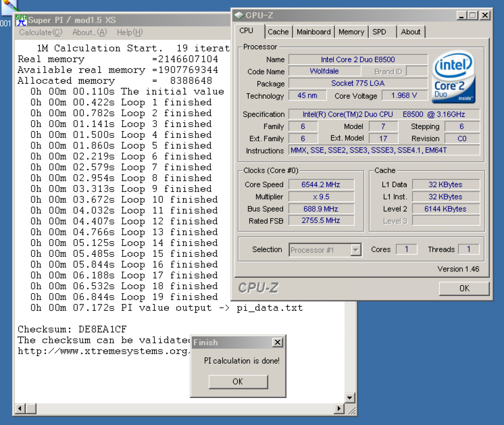Minimize the CPU-Z window

click(x=462, y=16)
